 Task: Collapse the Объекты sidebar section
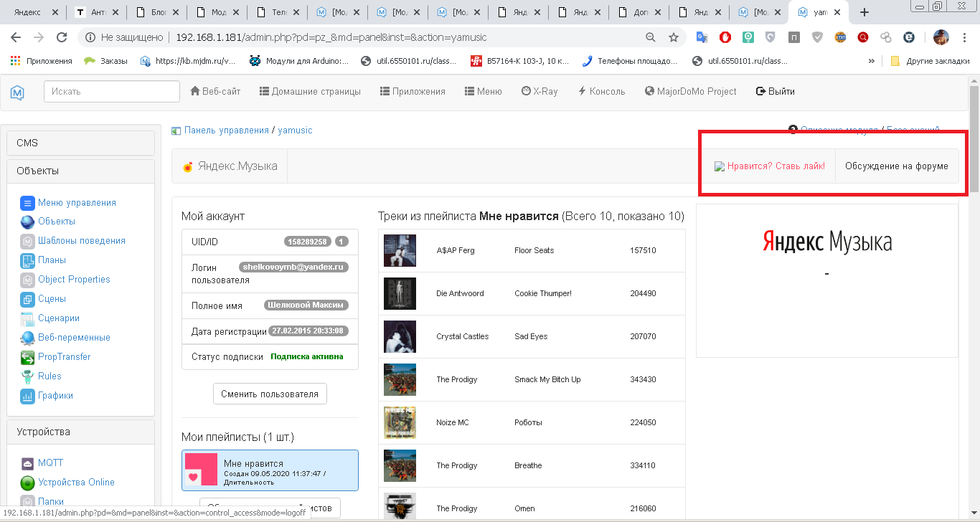point(80,171)
